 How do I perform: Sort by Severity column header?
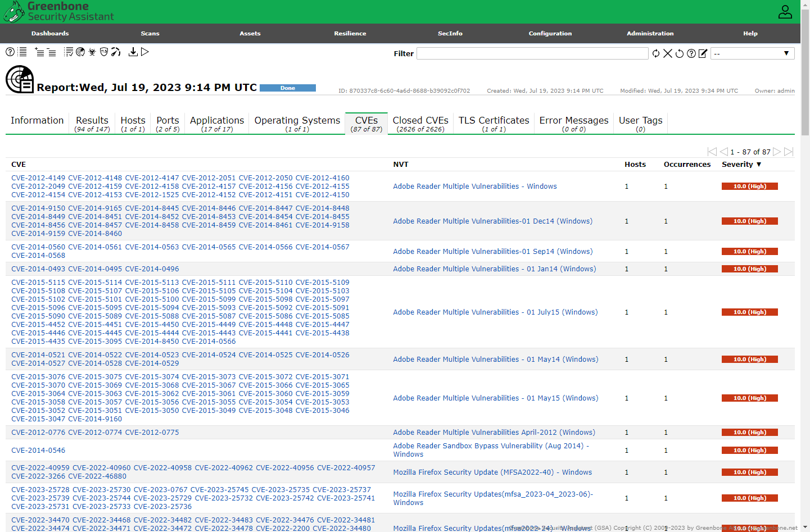point(741,165)
